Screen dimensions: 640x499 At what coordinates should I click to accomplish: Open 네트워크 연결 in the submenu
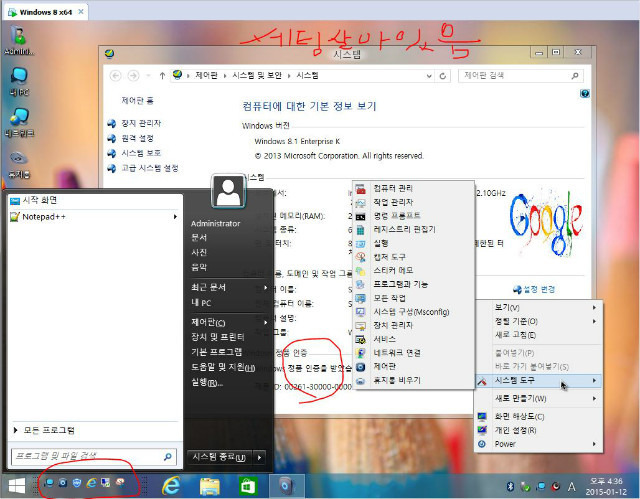click(x=413, y=353)
